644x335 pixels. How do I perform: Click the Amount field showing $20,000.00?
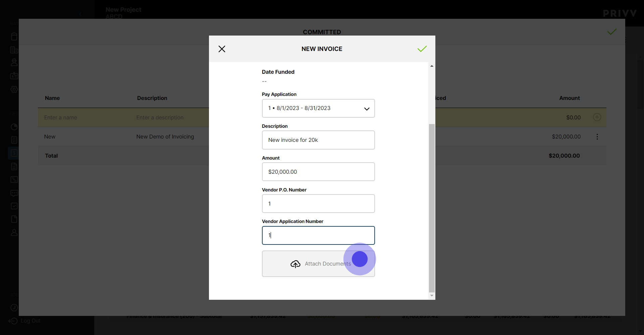click(x=318, y=172)
